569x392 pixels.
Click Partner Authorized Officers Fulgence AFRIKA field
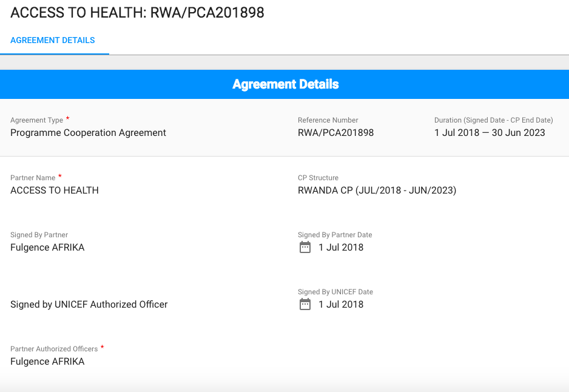point(47,362)
